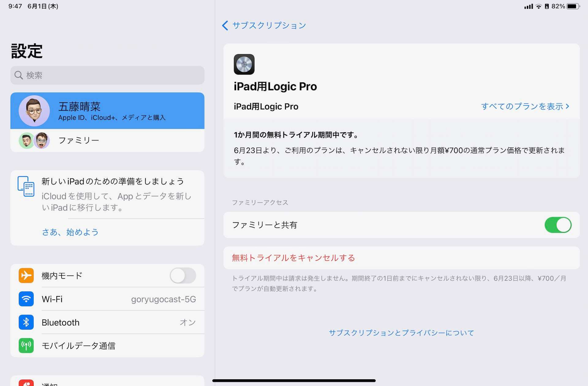Tap the ファミリーアクセス section header
588x386 pixels.
tap(260, 203)
